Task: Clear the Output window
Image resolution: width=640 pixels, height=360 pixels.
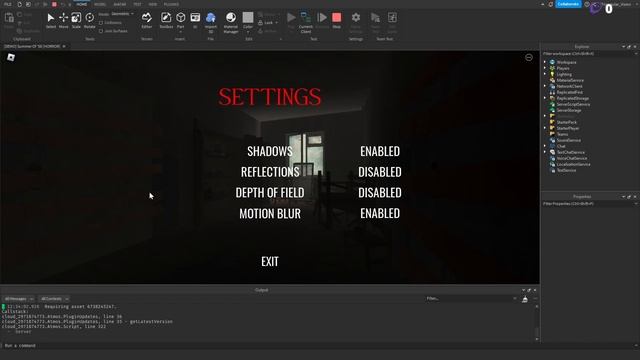Action: tap(524, 299)
